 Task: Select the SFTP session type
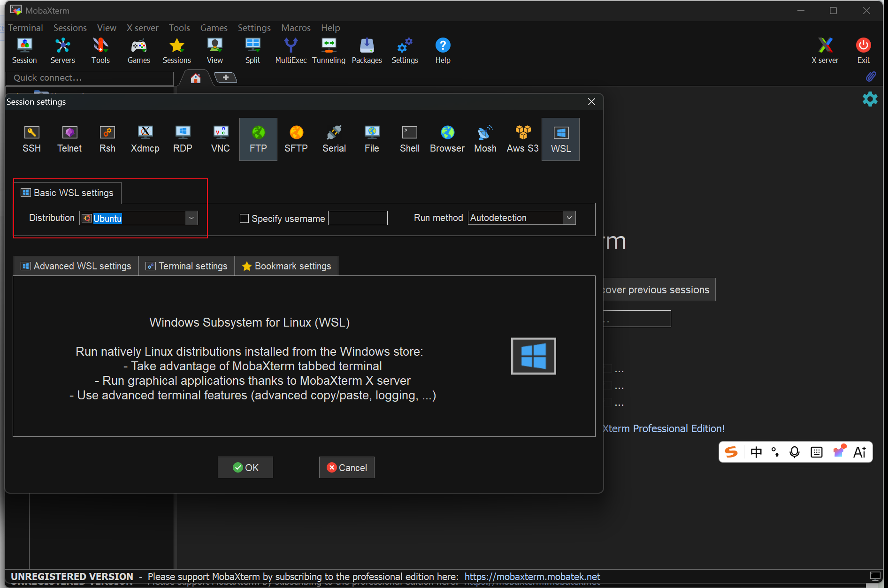[296, 139]
